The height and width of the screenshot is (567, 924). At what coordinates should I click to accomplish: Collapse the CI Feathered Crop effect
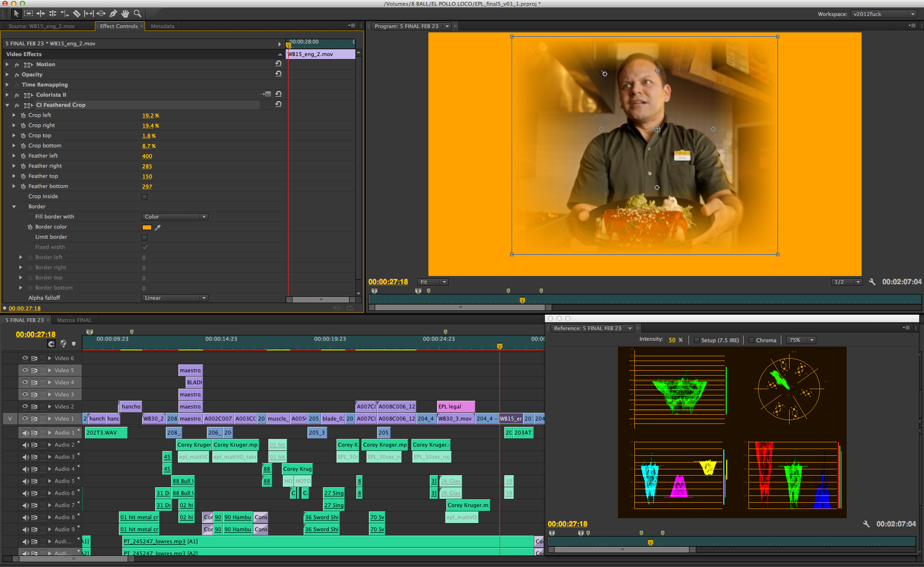(x=7, y=105)
